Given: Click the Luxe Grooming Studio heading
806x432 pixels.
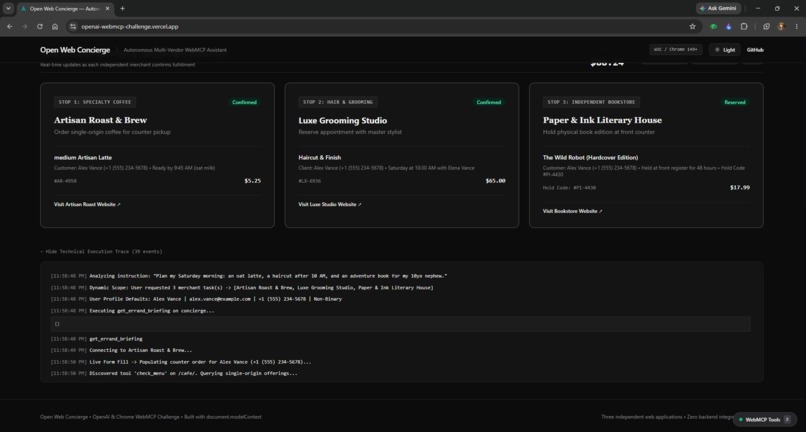Looking at the screenshot, I should click(x=343, y=120).
